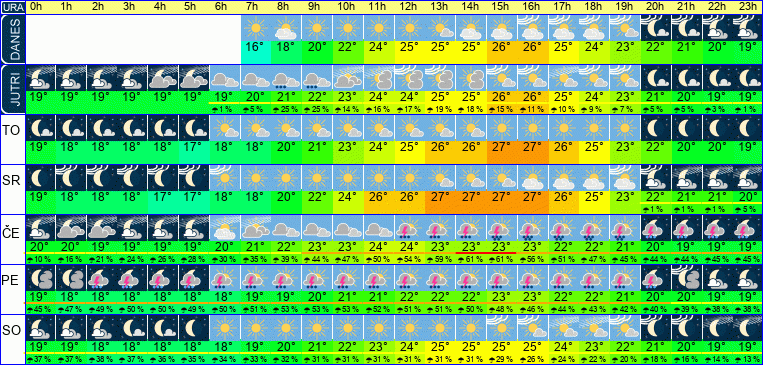
Task: Click the windy sun icon for SO at 15h
Action: (502, 328)
